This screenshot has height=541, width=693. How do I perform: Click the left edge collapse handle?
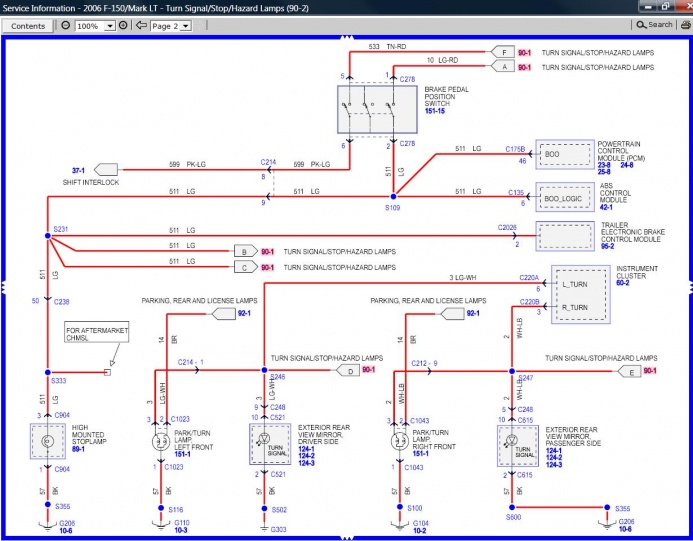pos(3,287)
